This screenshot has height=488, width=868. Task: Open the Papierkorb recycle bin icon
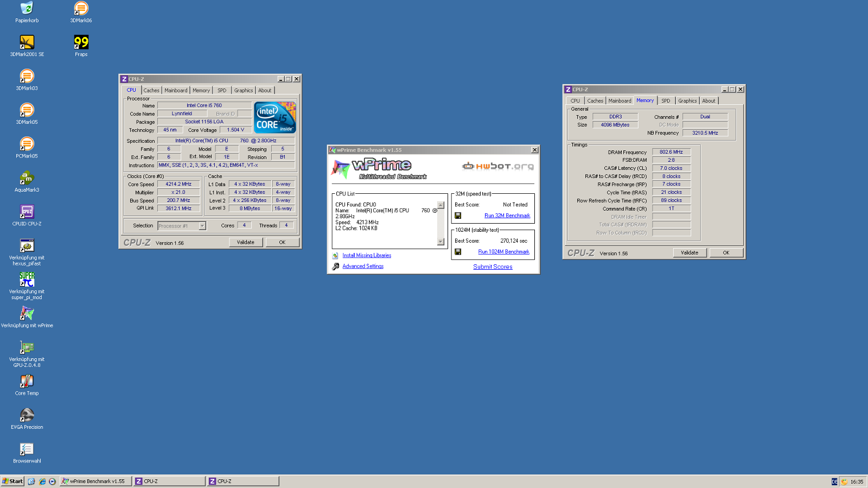tap(27, 8)
